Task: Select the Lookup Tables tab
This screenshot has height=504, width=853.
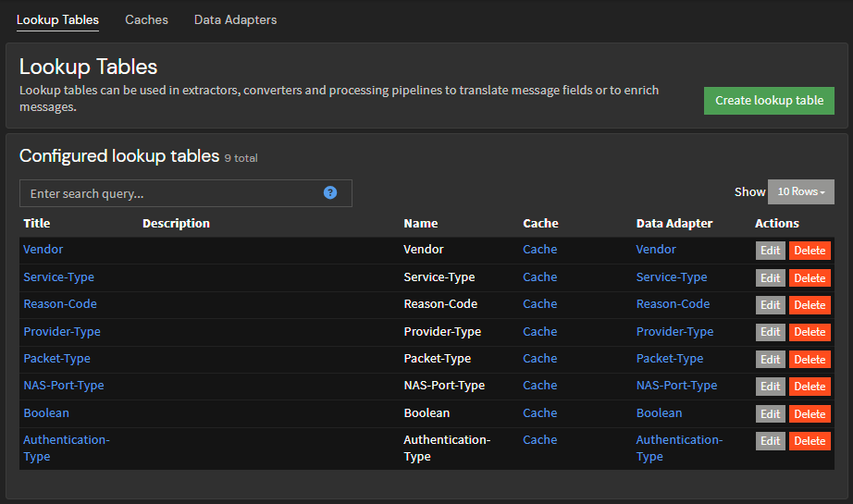Action: [57, 19]
